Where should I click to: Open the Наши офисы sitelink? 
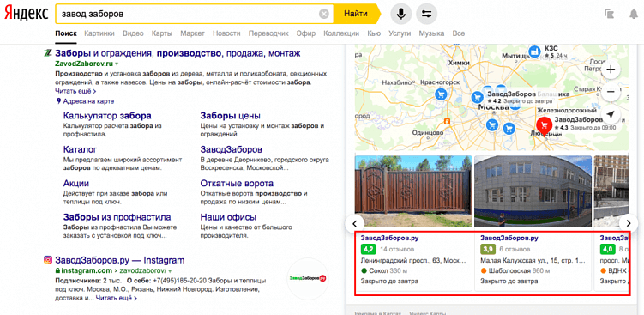[x=228, y=217]
